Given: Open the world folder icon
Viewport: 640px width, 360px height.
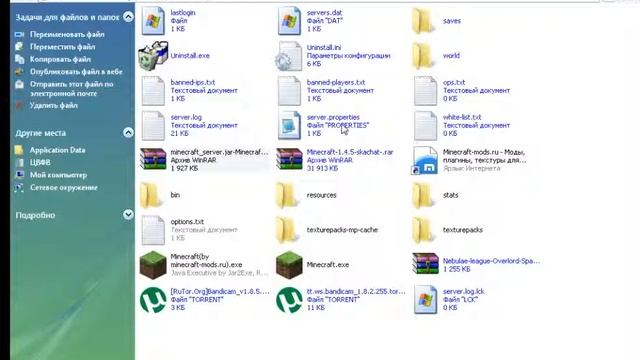Looking at the screenshot, I should tap(423, 56).
